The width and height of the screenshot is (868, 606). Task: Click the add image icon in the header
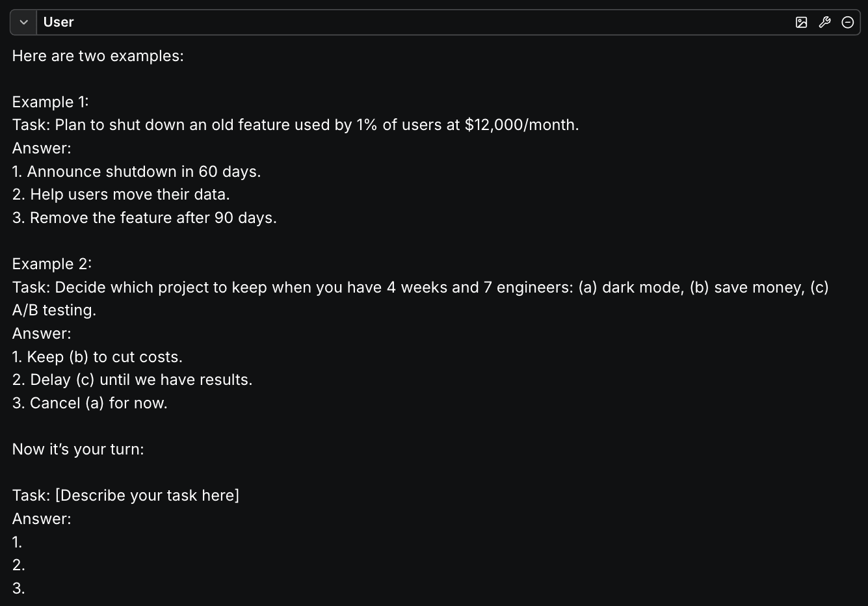click(802, 22)
